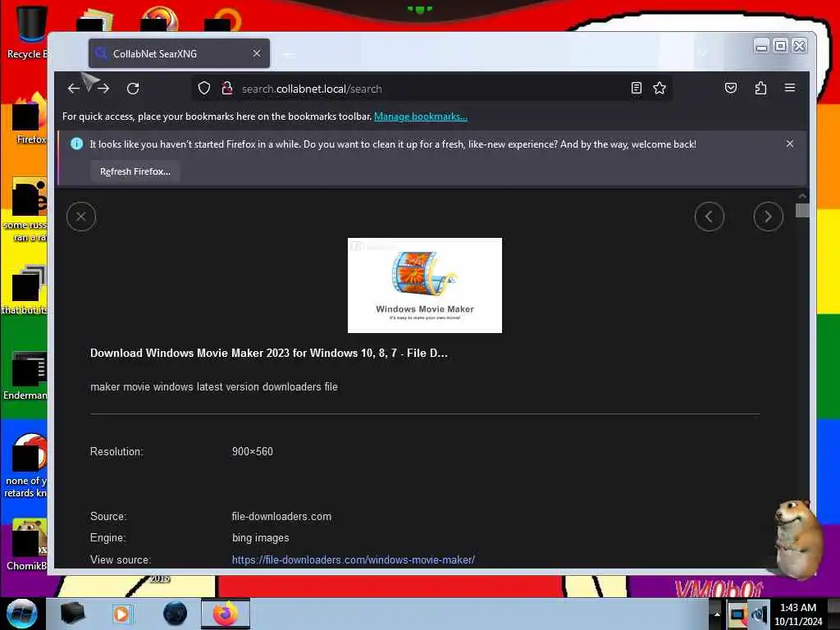Open file-downloaders.com view source link

pyautogui.click(x=353, y=559)
